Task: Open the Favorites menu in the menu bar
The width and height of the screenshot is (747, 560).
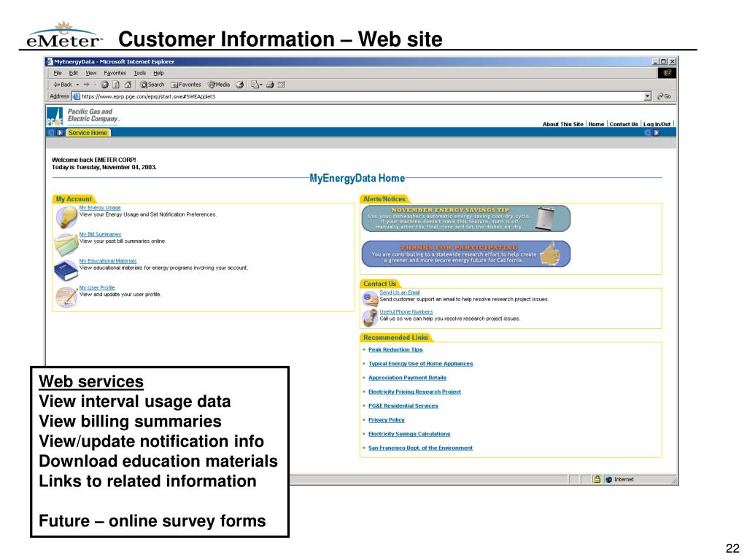Action: coord(115,73)
